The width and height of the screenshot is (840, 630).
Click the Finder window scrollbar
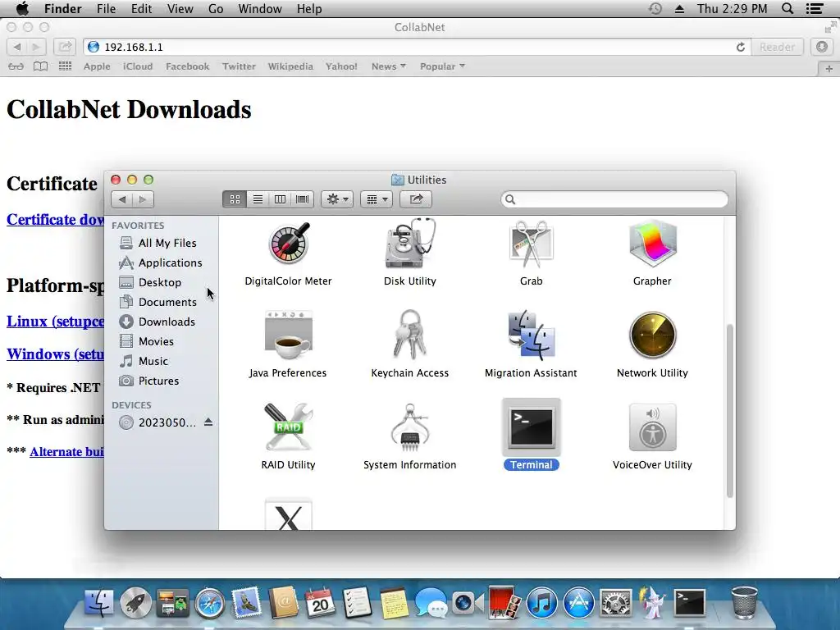click(x=729, y=411)
